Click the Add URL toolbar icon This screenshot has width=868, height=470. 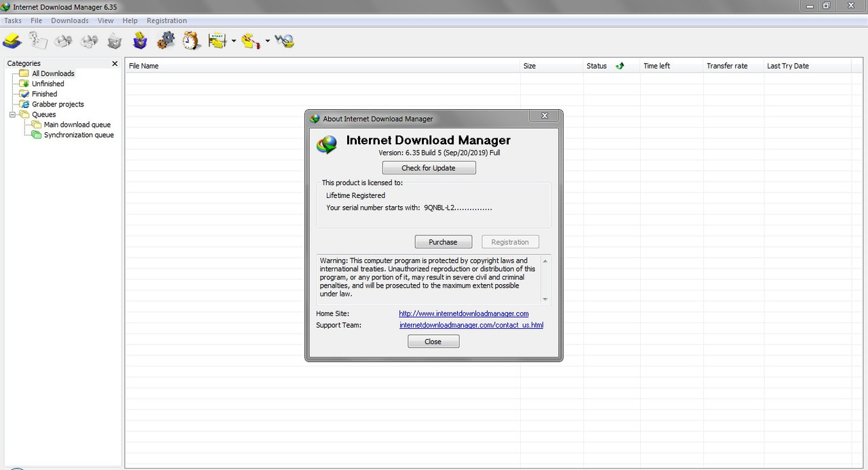pos(12,41)
